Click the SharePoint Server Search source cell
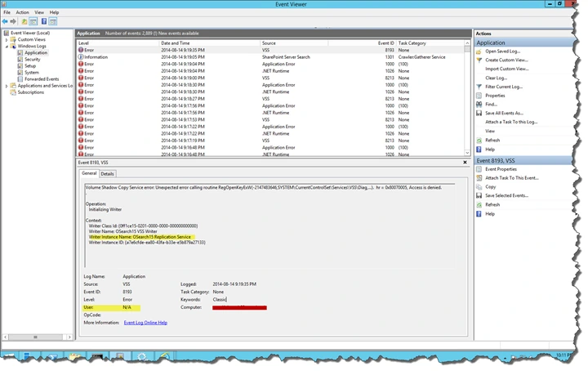This screenshot has width=588, height=371. click(x=286, y=57)
